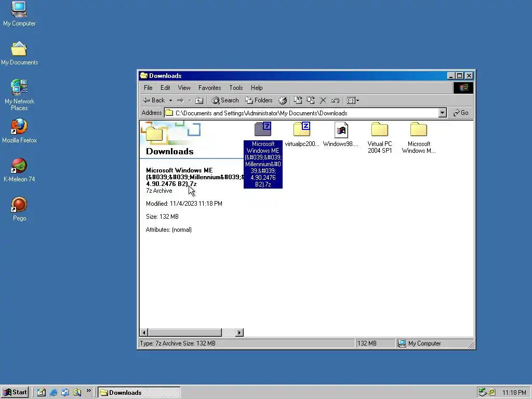Open the Edit menu
532x399 pixels.
pos(165,87)
